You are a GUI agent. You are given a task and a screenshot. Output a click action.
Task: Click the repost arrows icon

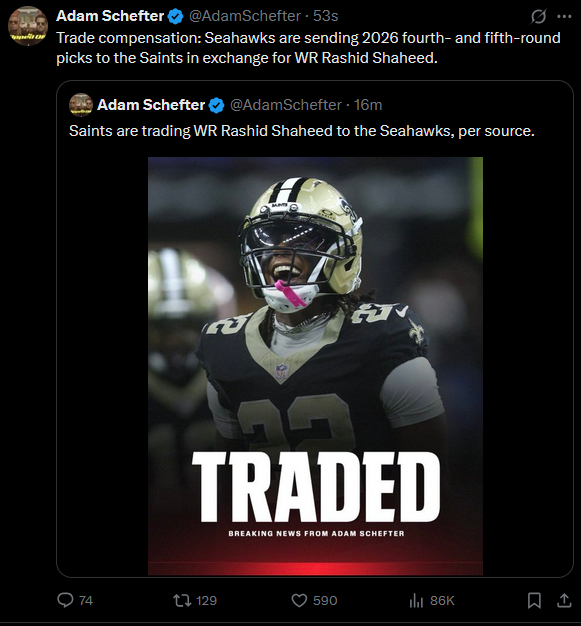tap(182, 600)
